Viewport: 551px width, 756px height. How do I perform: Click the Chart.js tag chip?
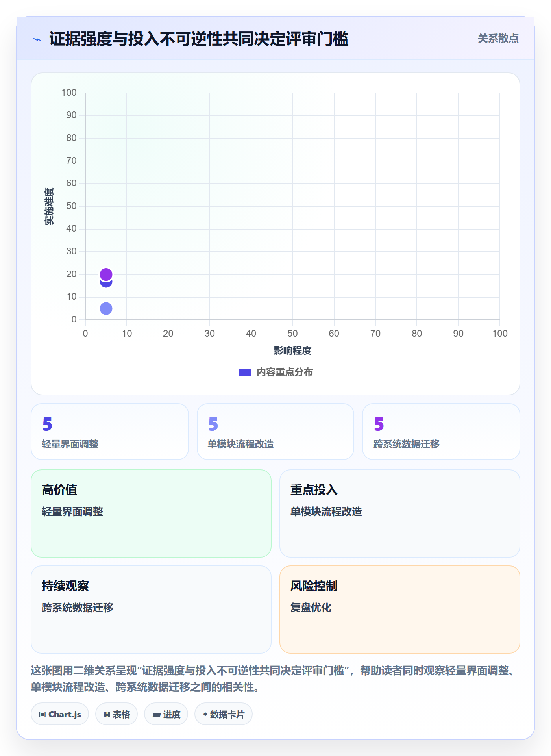(60, 714)
